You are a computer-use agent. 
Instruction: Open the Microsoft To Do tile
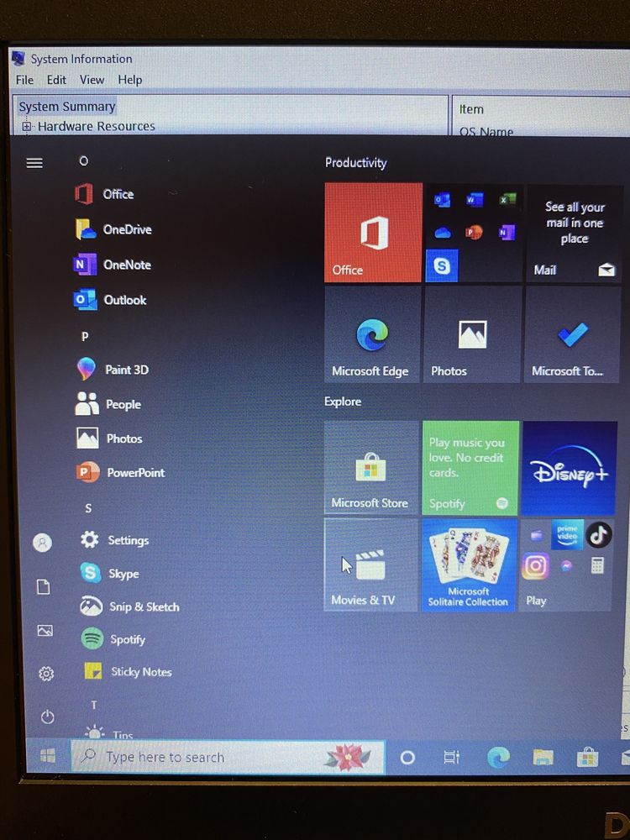572,334
